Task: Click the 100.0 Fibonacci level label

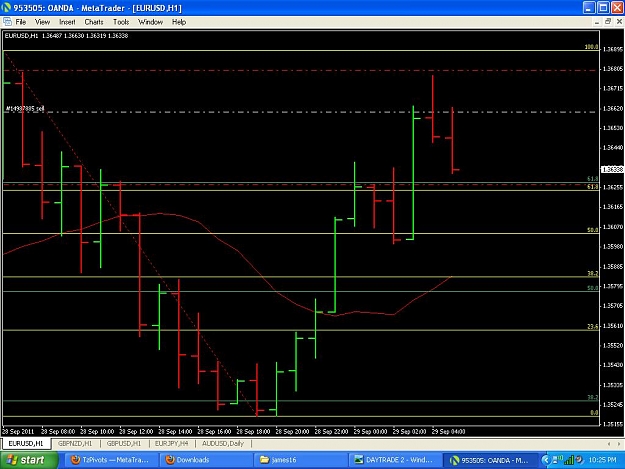Action: 592,47
